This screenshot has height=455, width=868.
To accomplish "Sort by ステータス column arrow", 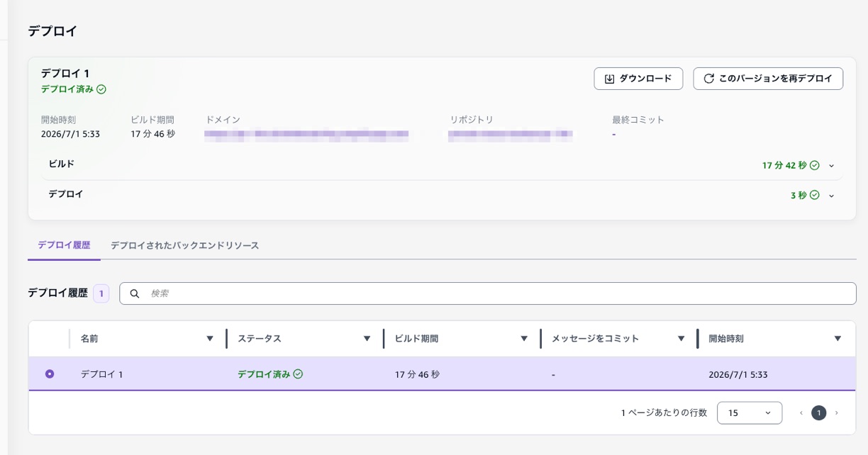I will click(x=367, y=339).
